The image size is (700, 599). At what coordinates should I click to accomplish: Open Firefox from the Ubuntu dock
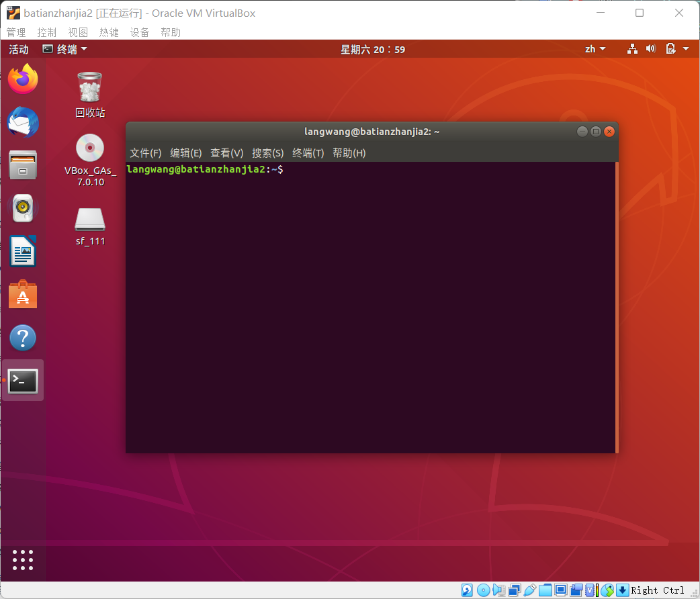click(x=23, y=79)
